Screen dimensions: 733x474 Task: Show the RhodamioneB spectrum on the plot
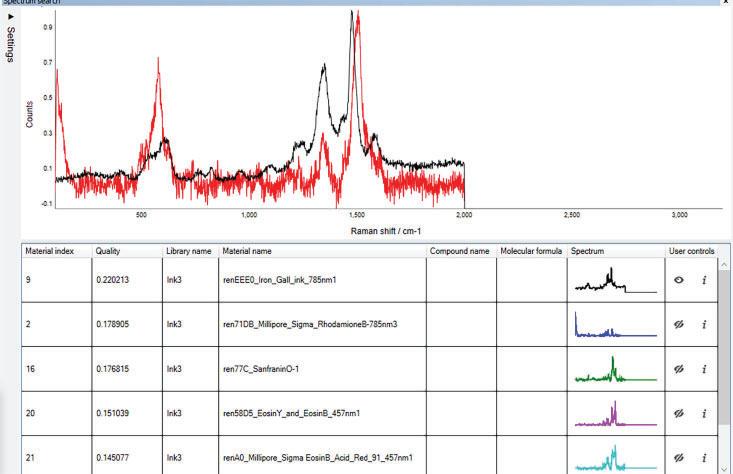click(679, 324)
